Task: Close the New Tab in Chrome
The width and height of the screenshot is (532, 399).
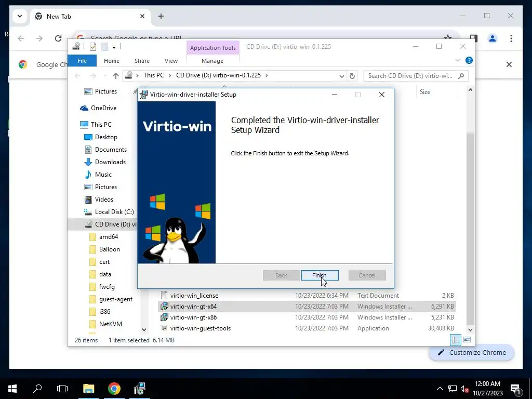Action: 142,16
